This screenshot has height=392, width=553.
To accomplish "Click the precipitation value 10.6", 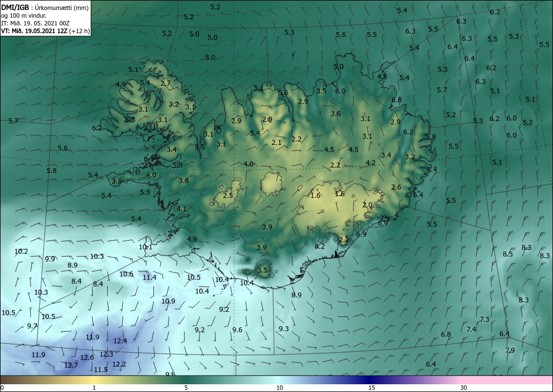I will pos(126,274).
